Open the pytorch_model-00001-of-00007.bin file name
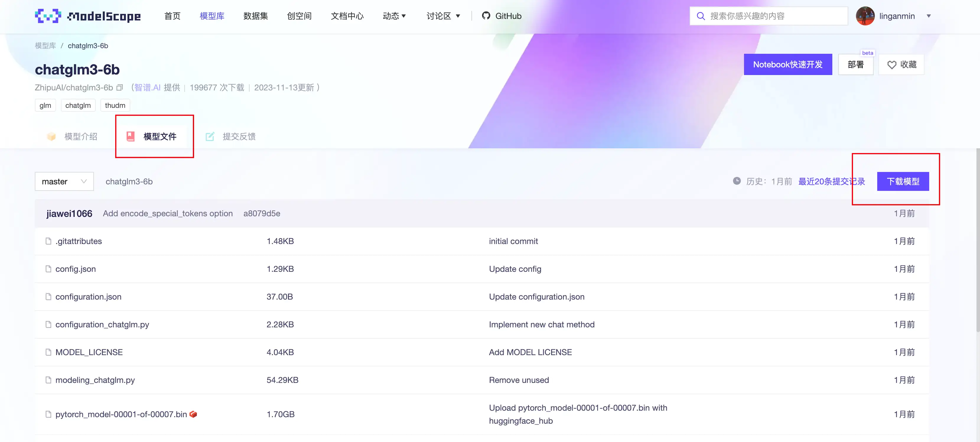This screenshot has width=980, height=442. 121,414
